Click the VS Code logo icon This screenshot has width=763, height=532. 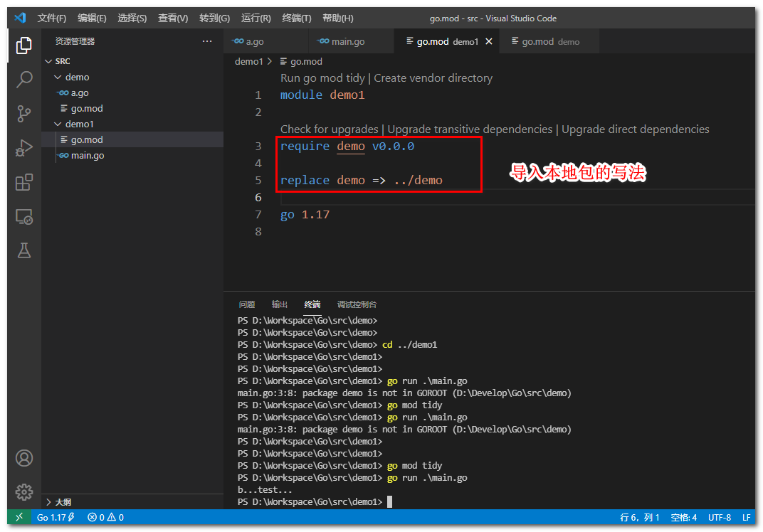coord(20,18)
